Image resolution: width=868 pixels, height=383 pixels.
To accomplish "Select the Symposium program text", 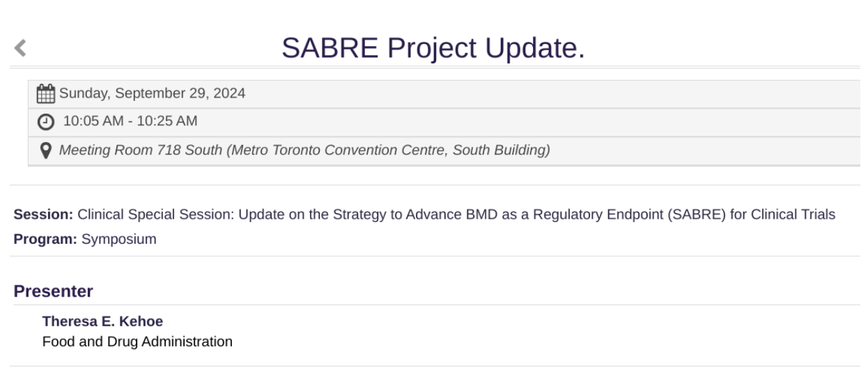I will [x=119, y=240].
